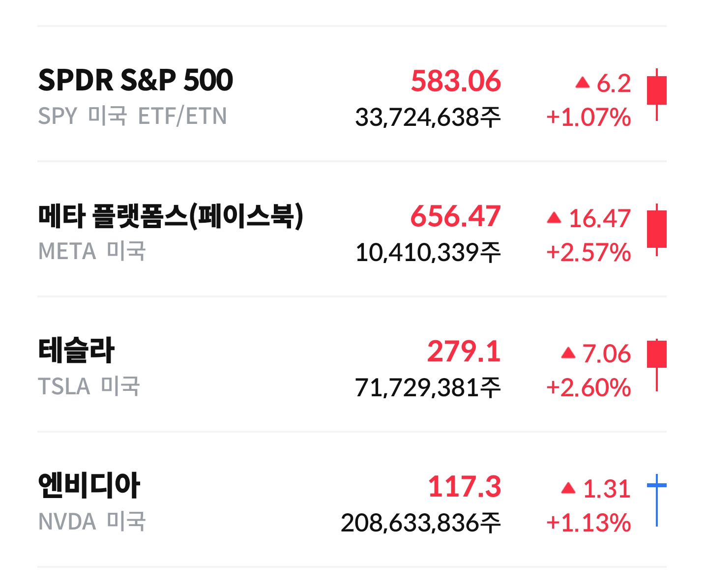The width and height of the screenshot is (706, 588).
Task: Click the NVDA blue candlestick icon
Action: pyautogui.click(x=656, y=499)
